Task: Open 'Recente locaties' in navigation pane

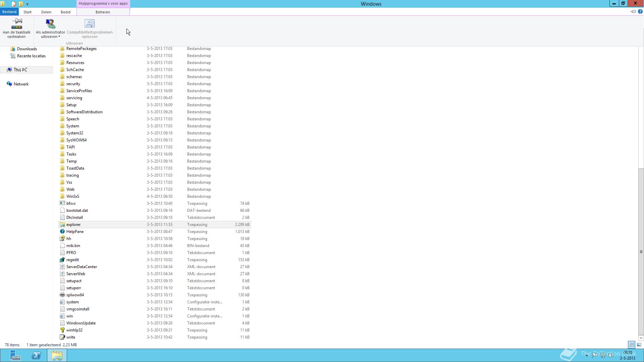Action: click(x=31, y=56)
